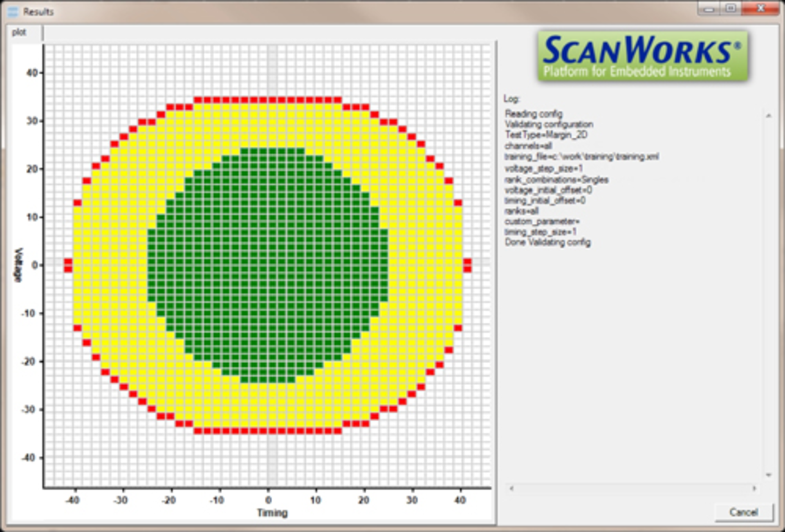Click the right arrow of horizontal log scrollbar
This screenshot has height=532, width=785.
pyautogui.click(x=754, y=487)
